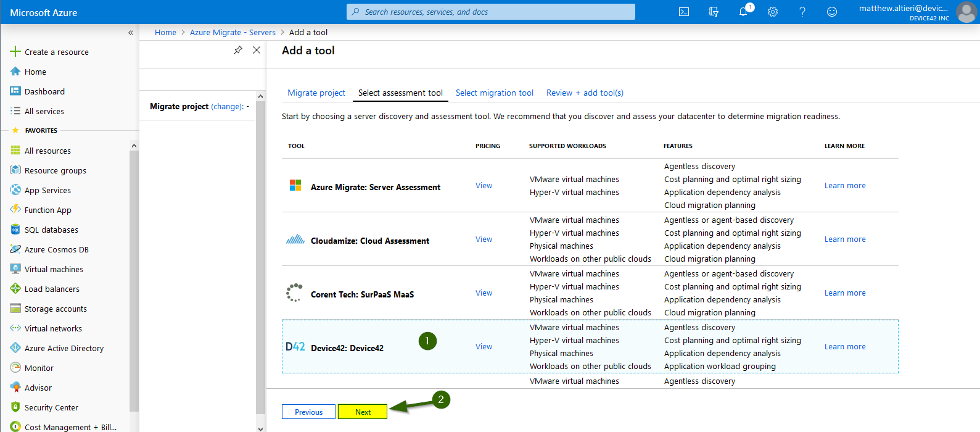View pricing for Cloudamize: Cloud Assessment

484,239
